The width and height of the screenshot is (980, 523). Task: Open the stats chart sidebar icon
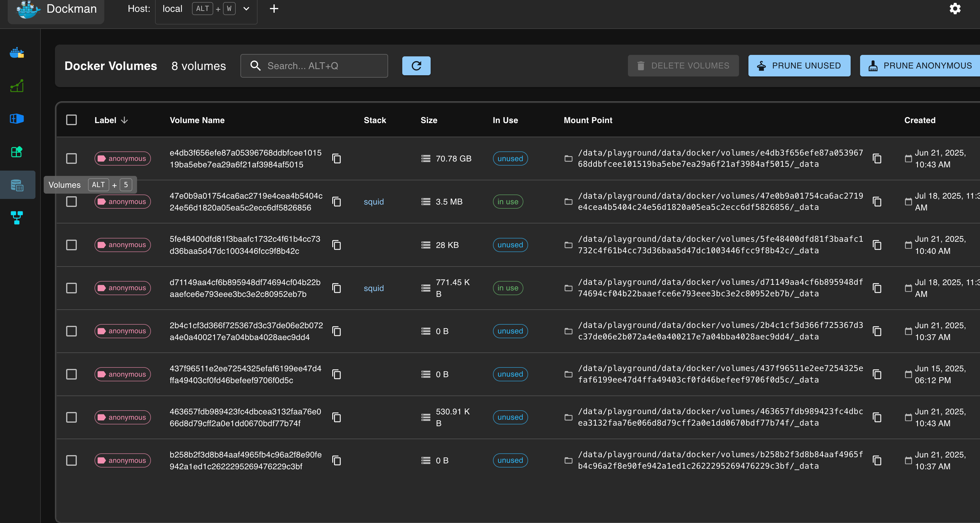(x=17, y=86)
